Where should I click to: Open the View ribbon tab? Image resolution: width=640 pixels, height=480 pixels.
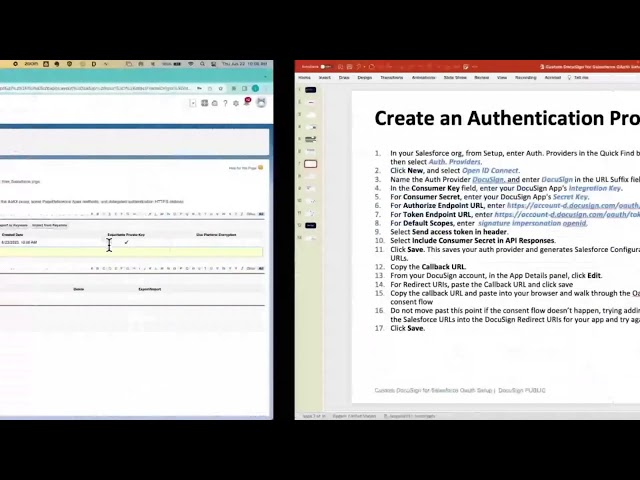[502, 78]
